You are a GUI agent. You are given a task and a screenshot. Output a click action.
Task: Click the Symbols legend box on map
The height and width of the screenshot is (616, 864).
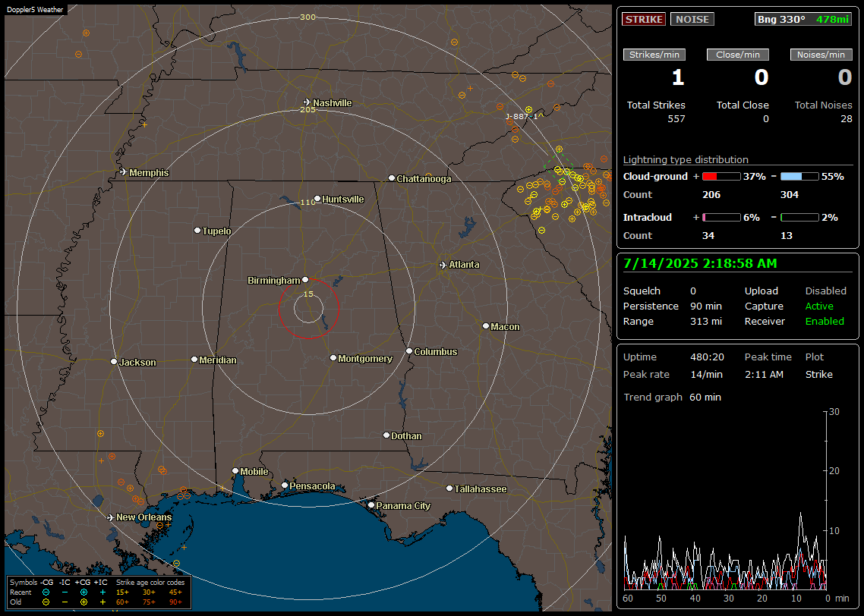pyautogui.click(x=99, y=592)
